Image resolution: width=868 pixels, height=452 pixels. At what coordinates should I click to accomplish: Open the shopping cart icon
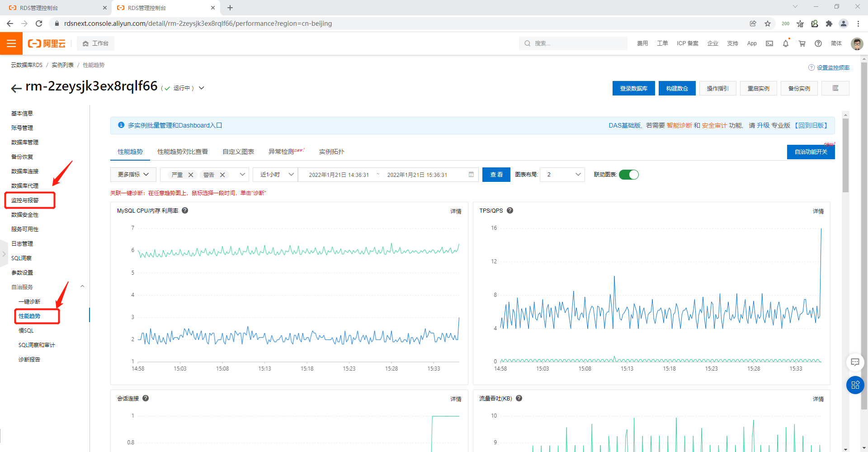coord(802,43)
